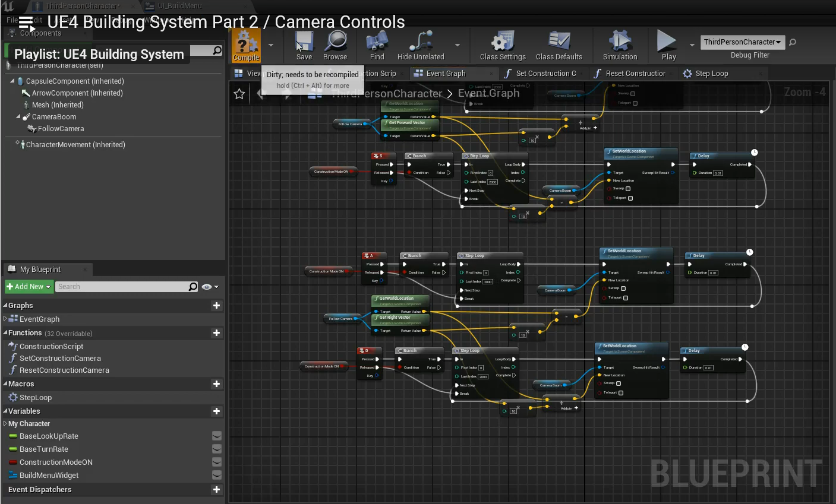Click the Save icon in toolbar
This screenshot has height=504, width=836.
[x=304, y=42]
